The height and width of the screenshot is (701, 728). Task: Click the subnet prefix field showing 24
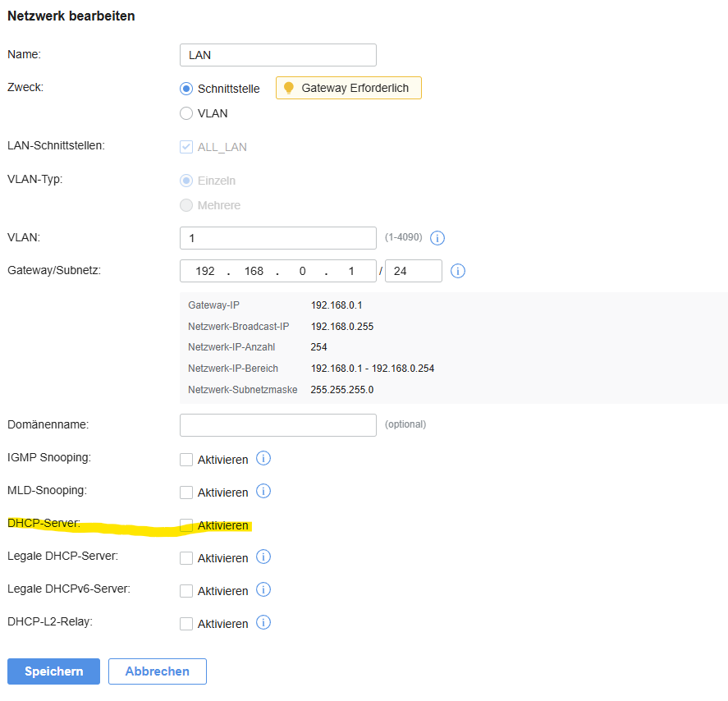(x=413, y=271)
